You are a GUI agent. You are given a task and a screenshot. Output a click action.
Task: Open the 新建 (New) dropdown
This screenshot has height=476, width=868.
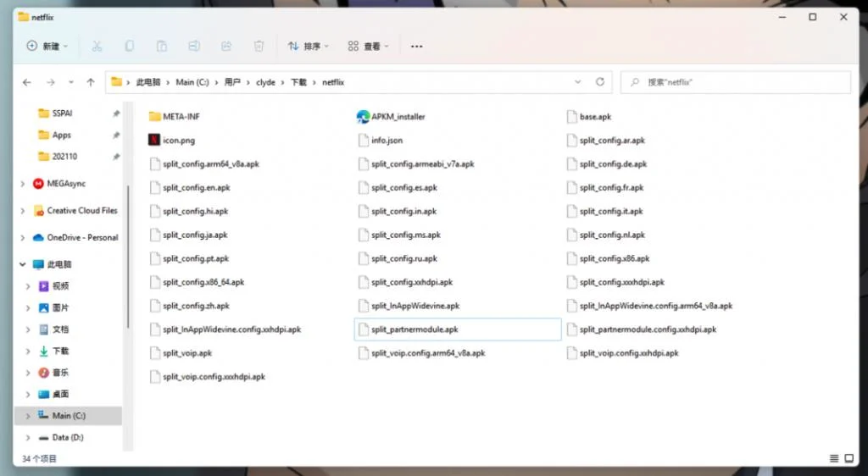click(47, 47)
